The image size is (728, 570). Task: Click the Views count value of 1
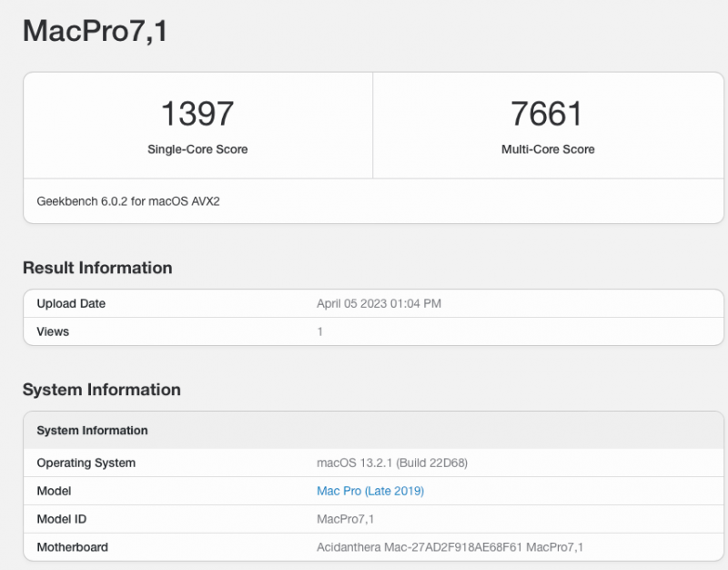tap(319, 331)
